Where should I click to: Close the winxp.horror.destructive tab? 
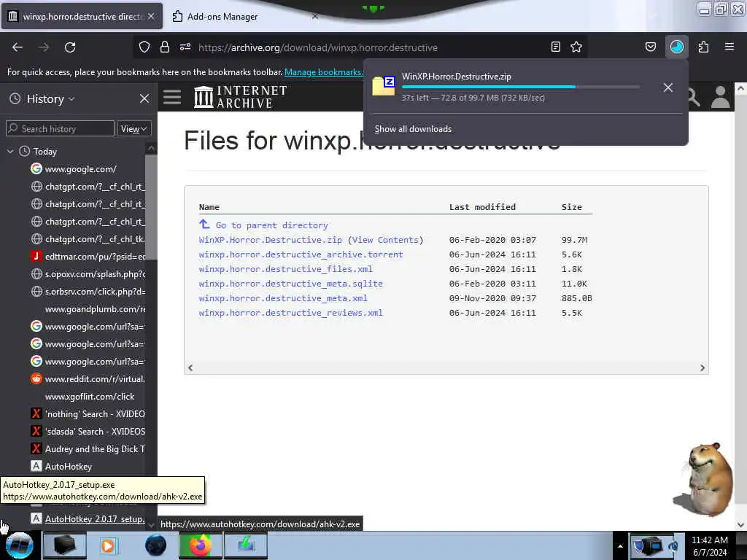[x=151, y=16]
